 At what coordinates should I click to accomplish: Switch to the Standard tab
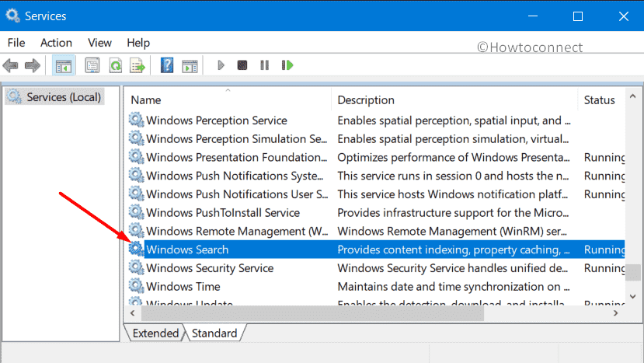[x=214, y=333]
